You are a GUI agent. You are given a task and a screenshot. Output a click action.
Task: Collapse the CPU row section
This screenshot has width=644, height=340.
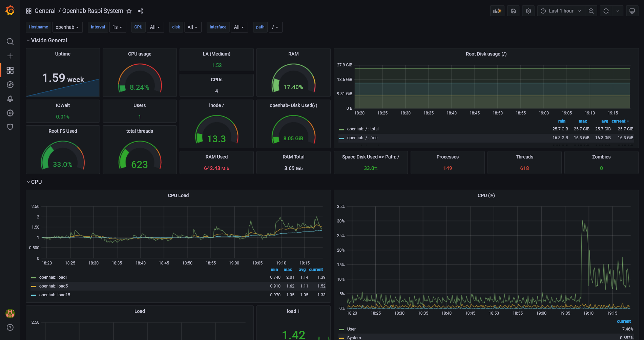click(36, 182)
